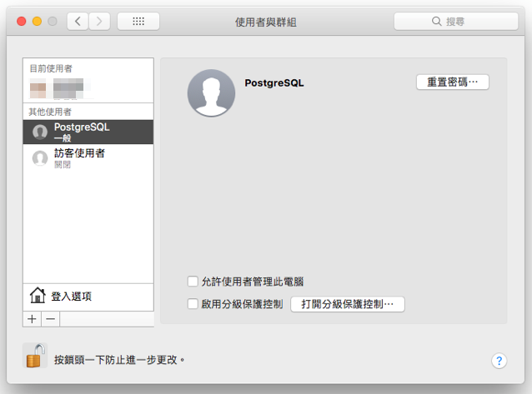The height and width of the screenshot is (394, 532).
Task: Click the current user's blurred picture
Action: [38, 89]
